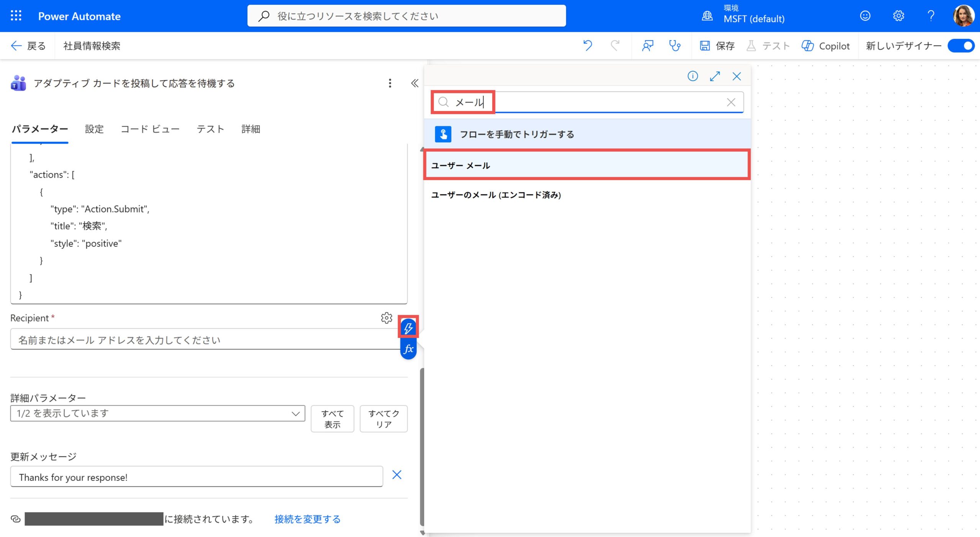
Task: Open the action's three-dot more menu
Action: [x=390, y=83]
